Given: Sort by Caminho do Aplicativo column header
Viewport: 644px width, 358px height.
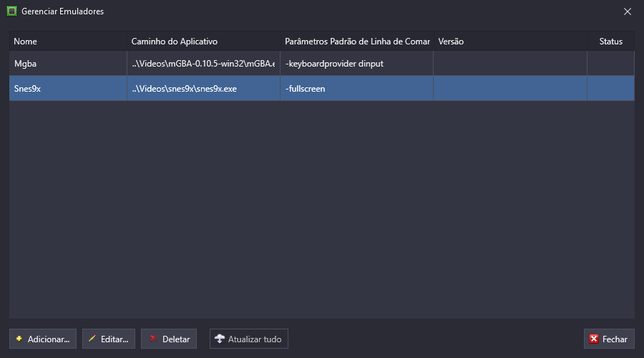Looking at the screenshot, I should 203,42.
